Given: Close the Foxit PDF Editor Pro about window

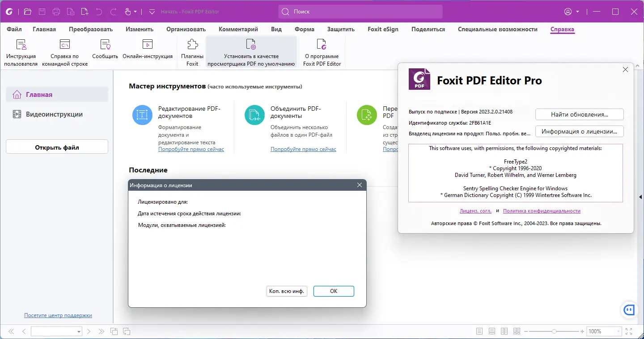Looking at the screenshot, I should click(x=625, y=70).
